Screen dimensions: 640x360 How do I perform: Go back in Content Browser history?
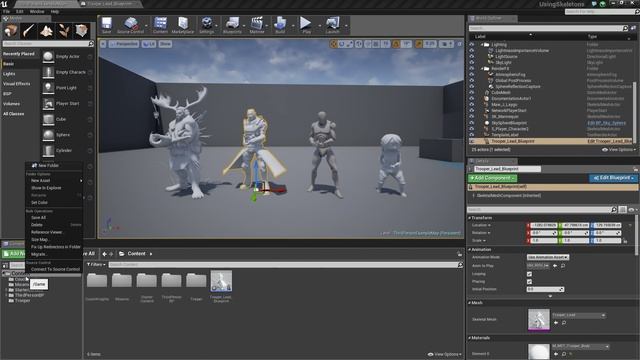[104, 254]
